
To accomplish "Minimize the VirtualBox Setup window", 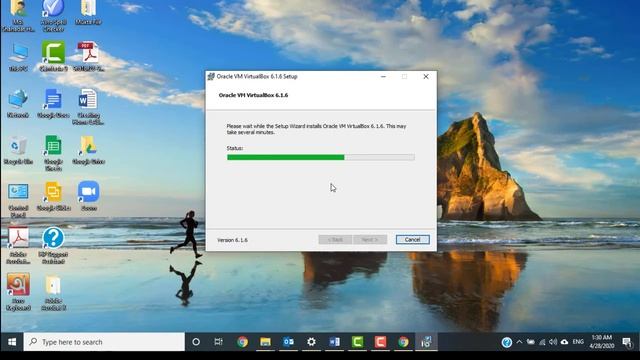I will tap(383, 76).
